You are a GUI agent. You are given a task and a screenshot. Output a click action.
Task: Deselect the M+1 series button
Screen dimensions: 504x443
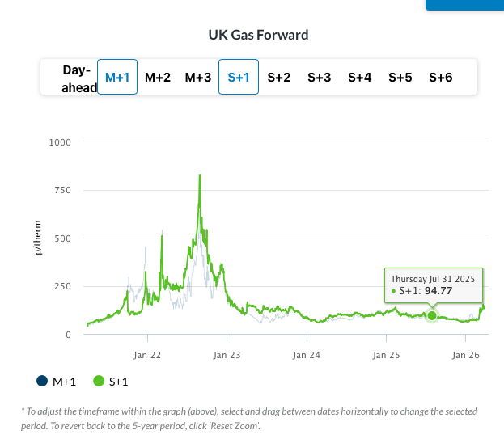click(x=117, y=78)
